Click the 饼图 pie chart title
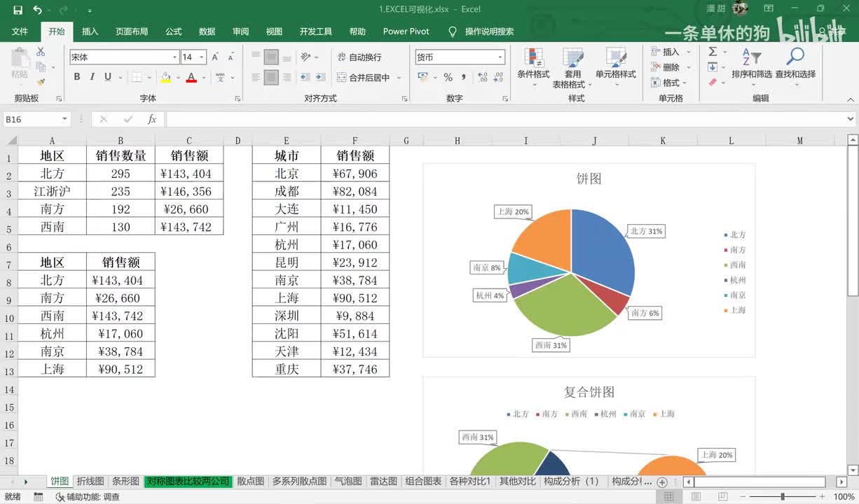859x504 pixels. (589, 179)
